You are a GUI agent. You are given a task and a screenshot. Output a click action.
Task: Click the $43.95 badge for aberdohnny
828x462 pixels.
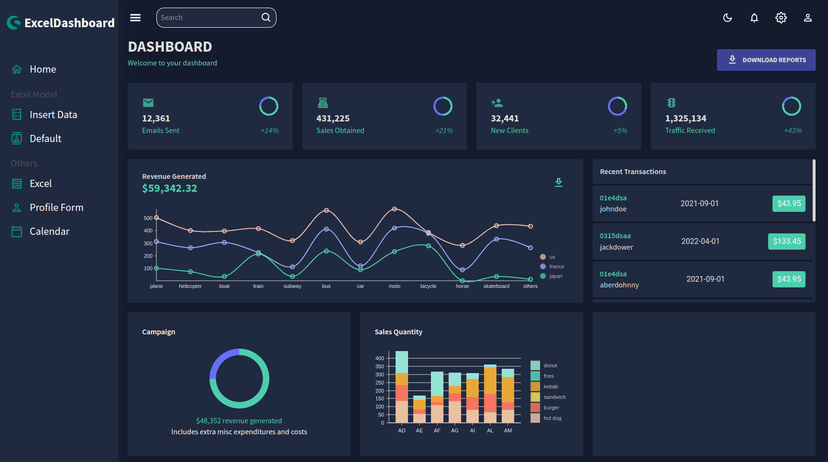coord(788,279)
